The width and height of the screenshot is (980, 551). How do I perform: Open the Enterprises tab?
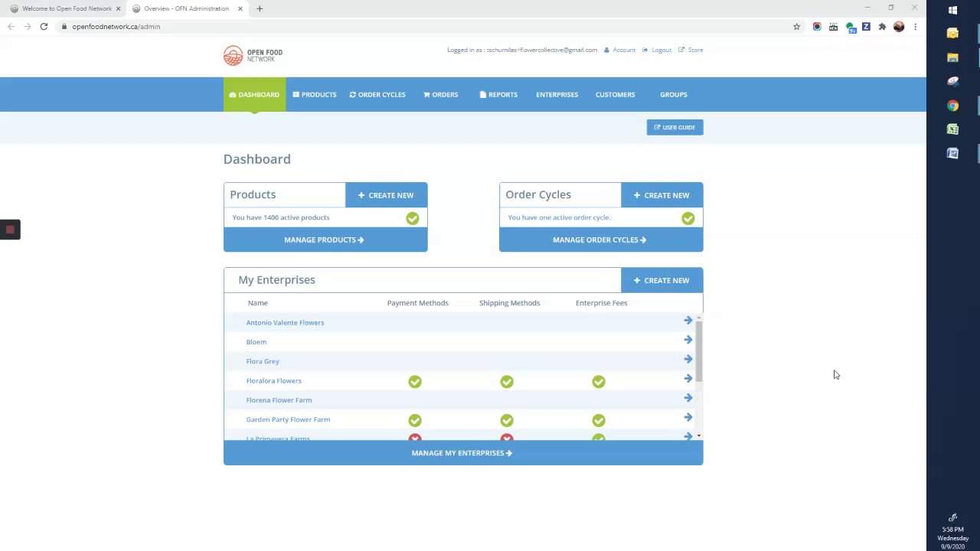pyautogui.click(x=557, y=94)
